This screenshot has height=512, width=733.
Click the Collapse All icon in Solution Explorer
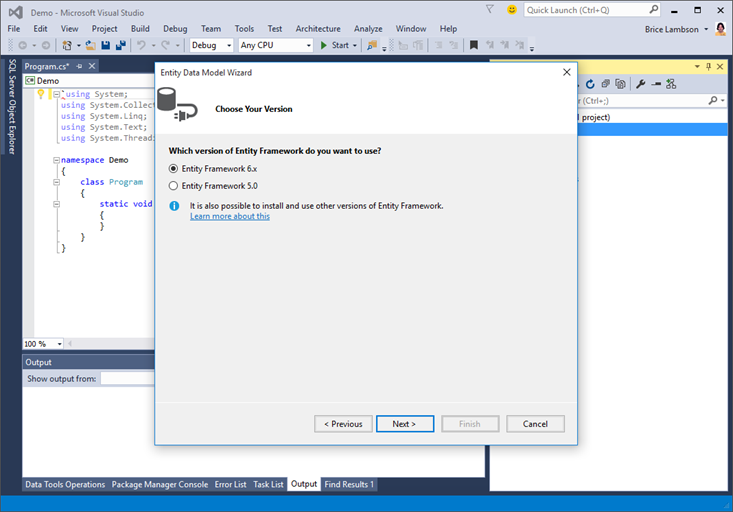605,84
